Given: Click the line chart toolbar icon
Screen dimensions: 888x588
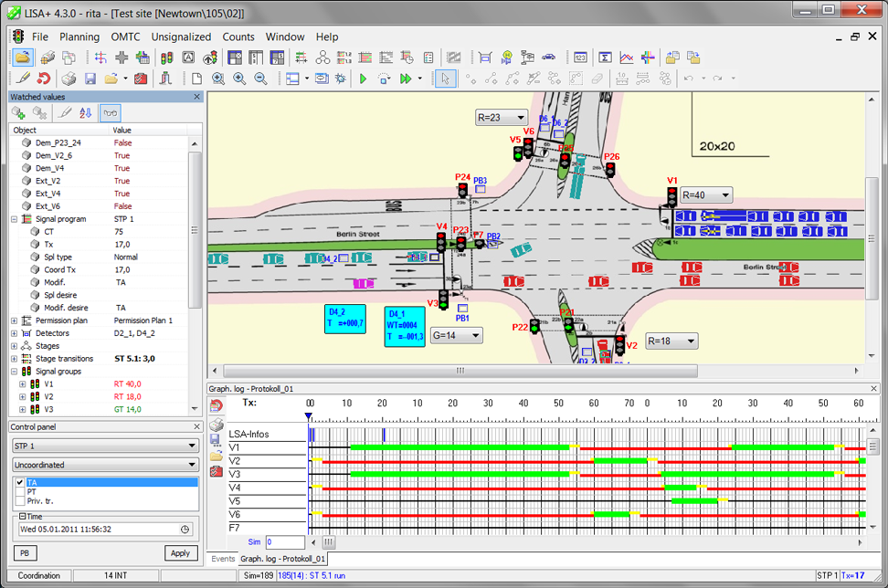Looking at the screenshot, I should click(626, 58).
